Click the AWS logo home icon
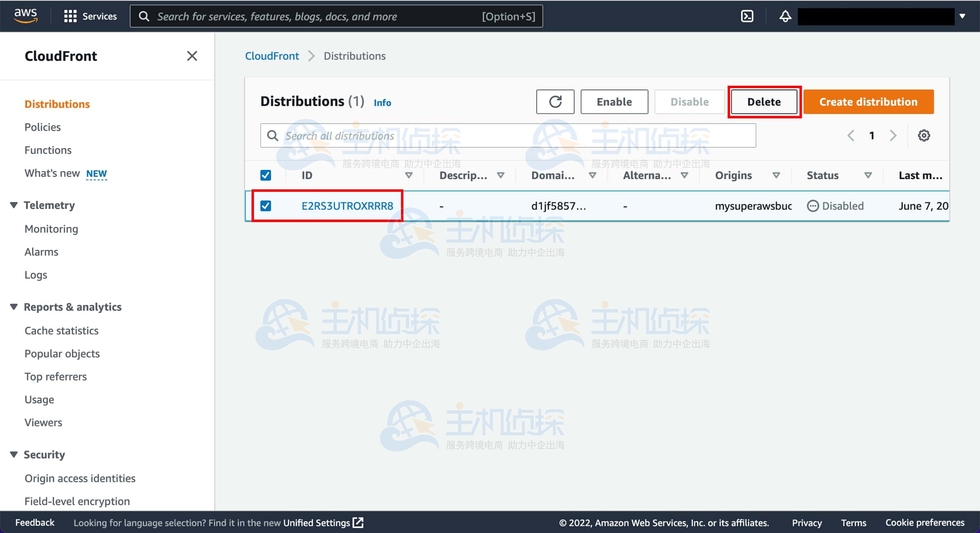980x533 pixels. coord(26,16)
